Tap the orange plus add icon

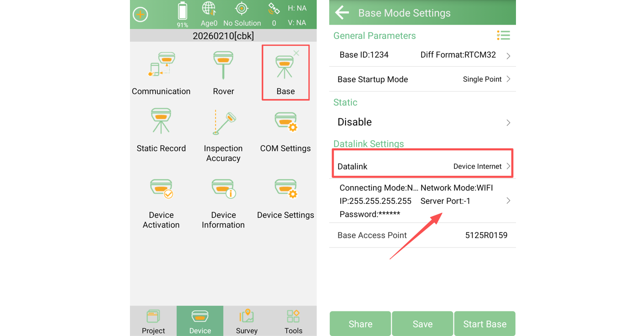coord(141,14)
